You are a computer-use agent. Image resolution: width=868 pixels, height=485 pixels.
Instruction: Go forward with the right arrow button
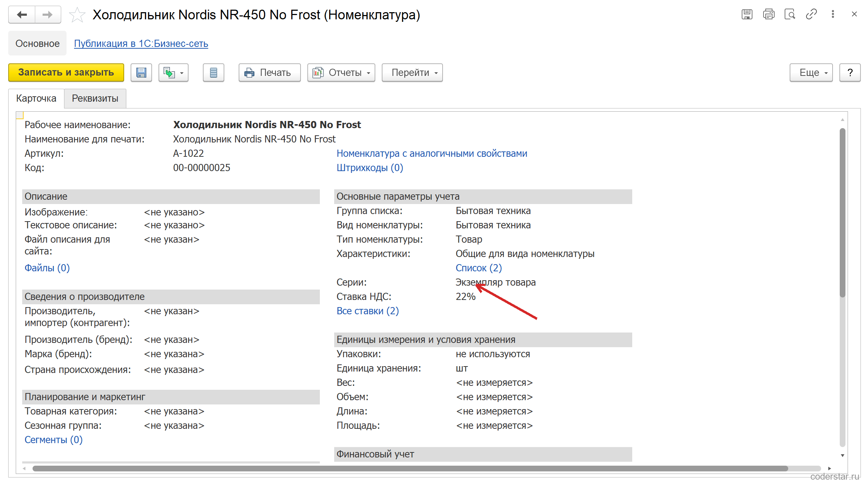[x=48, y=15]
